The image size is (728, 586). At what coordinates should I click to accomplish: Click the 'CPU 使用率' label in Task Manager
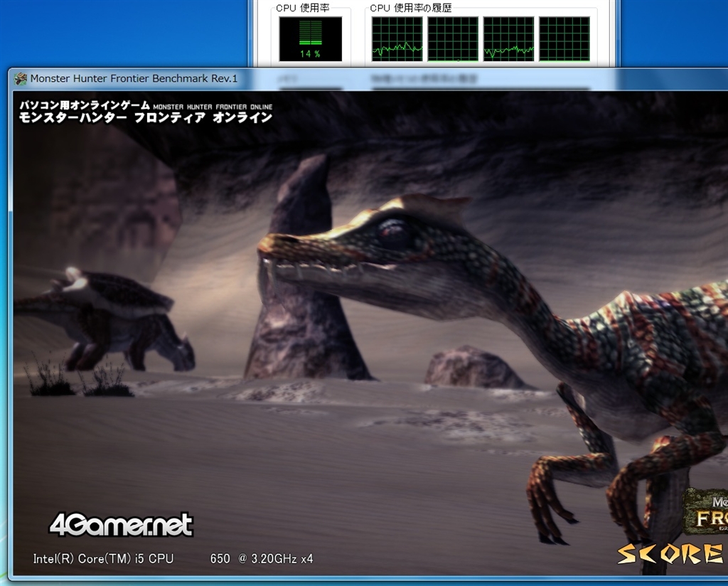click(302, 8)
